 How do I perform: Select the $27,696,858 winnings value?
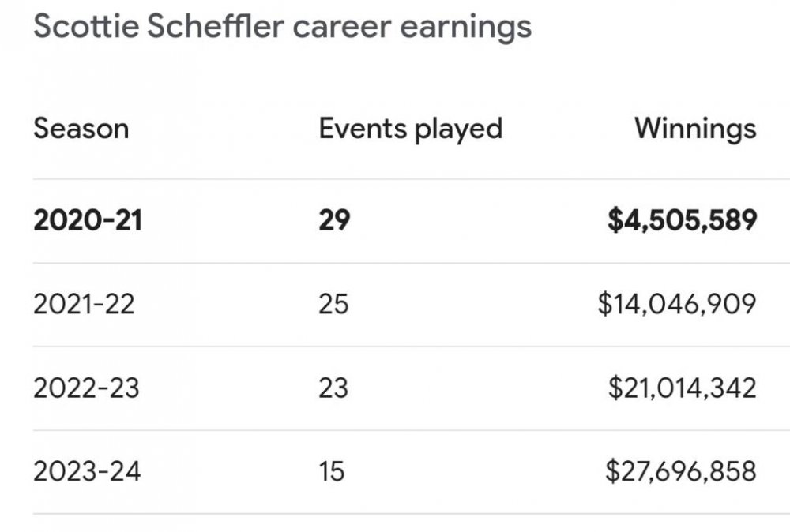point(681,471)
